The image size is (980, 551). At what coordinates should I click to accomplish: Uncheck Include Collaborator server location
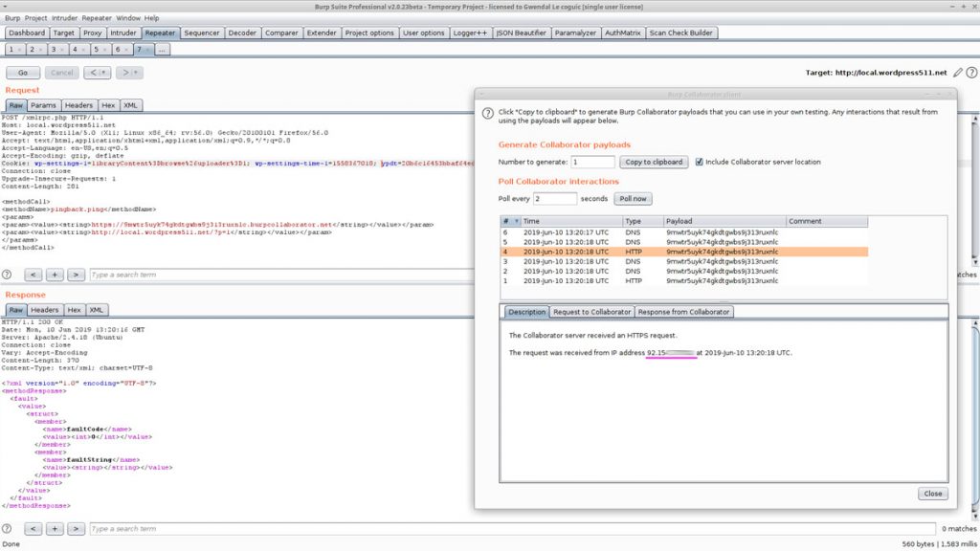pos(699,162)
